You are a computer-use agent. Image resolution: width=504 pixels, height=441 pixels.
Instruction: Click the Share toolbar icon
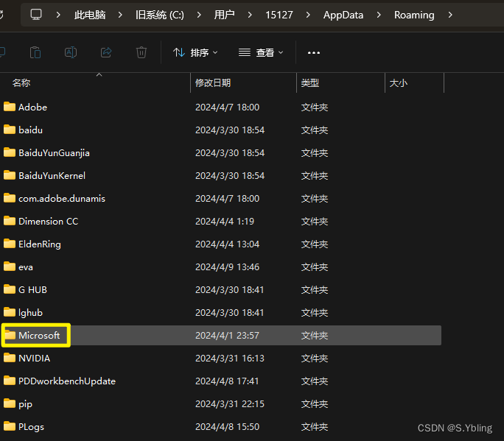106,52
